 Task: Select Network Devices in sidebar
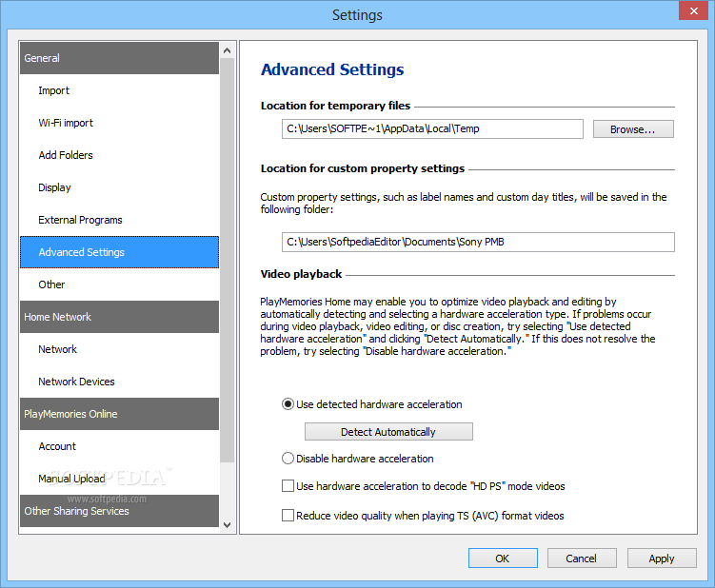tap(119, 382)
